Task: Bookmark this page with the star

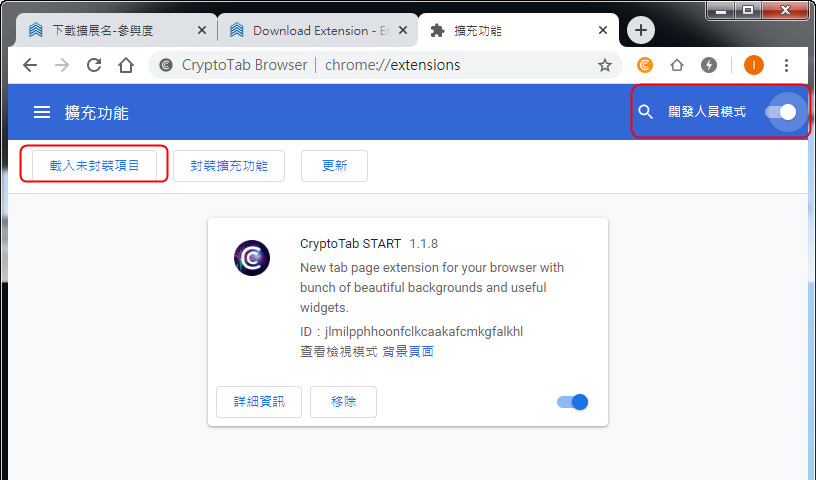Action: [x=604, y=65]
